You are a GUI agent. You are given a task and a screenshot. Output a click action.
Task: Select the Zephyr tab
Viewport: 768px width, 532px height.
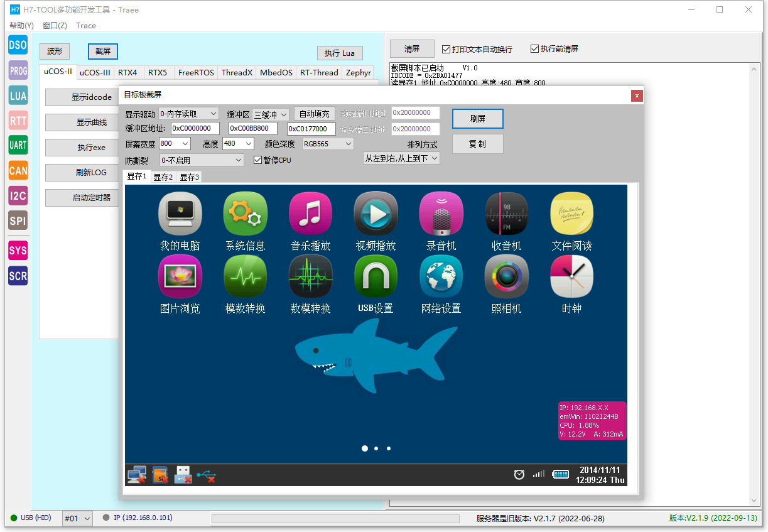click(x=358, y=72)
